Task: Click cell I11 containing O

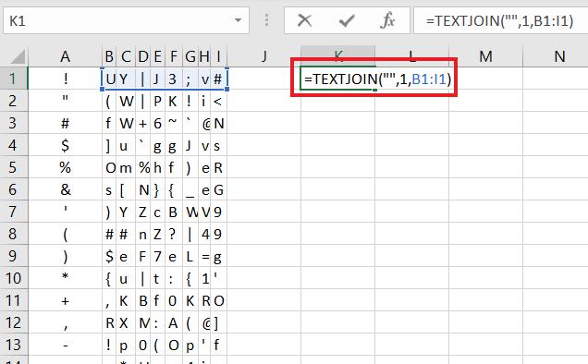Action: coord(219,300)
